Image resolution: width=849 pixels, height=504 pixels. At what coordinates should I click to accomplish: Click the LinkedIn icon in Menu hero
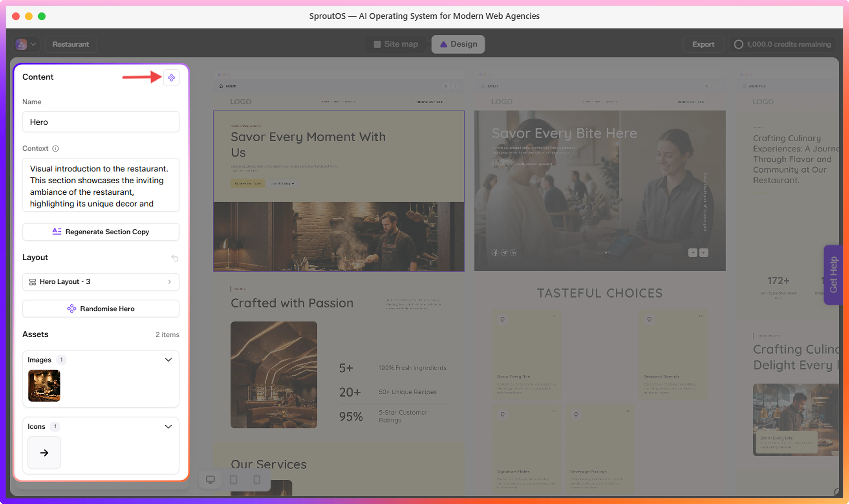[514, 253]
